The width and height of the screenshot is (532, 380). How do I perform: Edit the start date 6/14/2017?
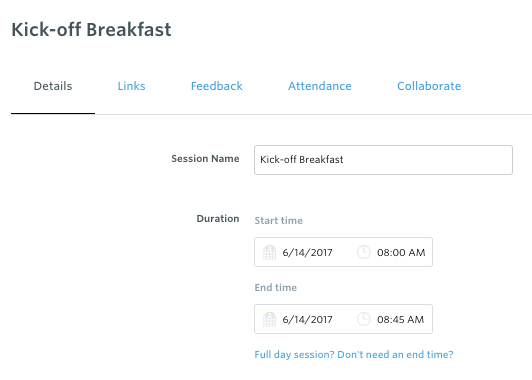point(307,252)
